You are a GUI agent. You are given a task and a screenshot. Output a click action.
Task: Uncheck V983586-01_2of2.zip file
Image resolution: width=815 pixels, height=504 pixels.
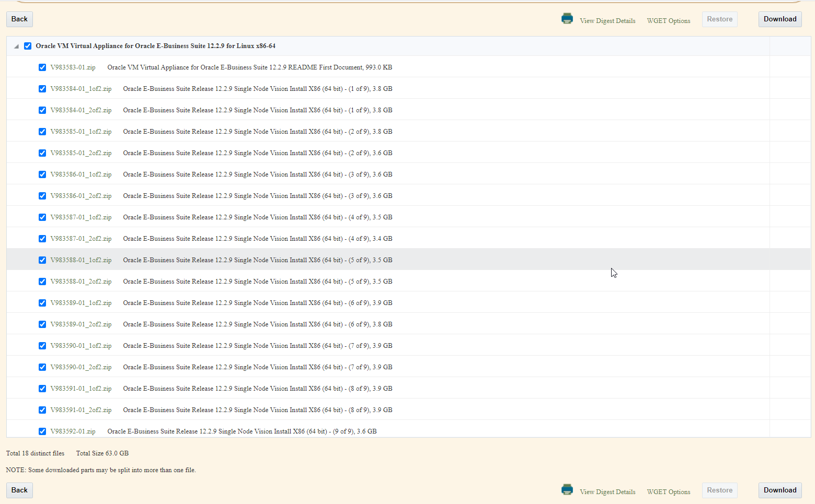click(x=42, y=196)
